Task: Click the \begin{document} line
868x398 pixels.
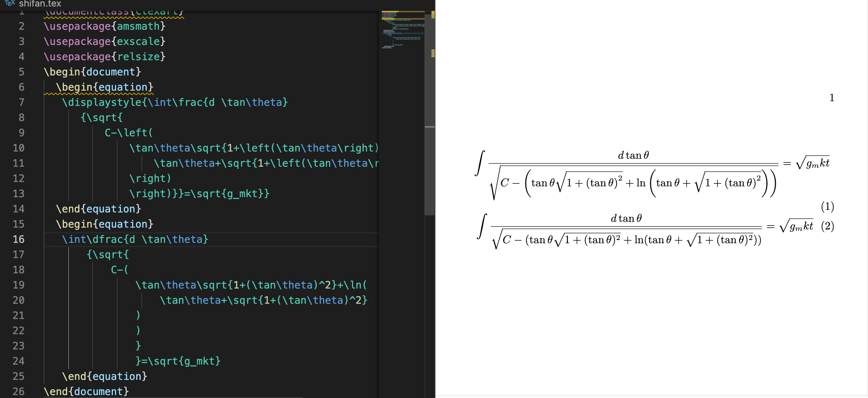Action: 92,72
